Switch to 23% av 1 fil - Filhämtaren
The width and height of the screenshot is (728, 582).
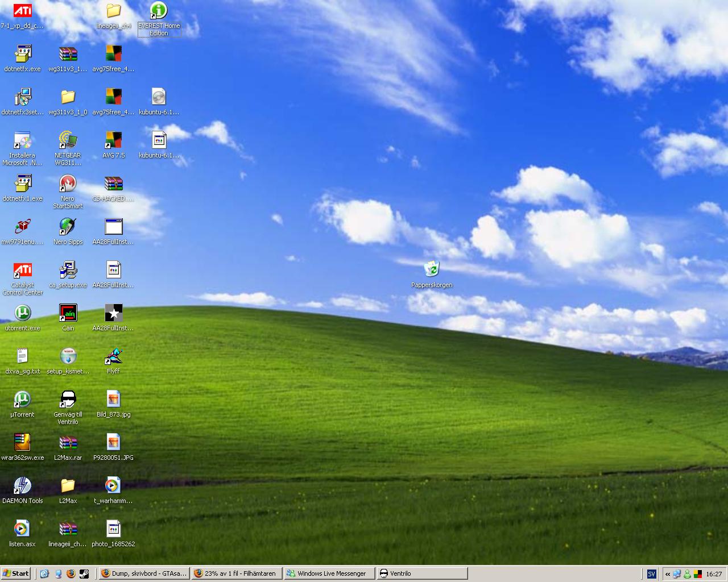[237, 573]
